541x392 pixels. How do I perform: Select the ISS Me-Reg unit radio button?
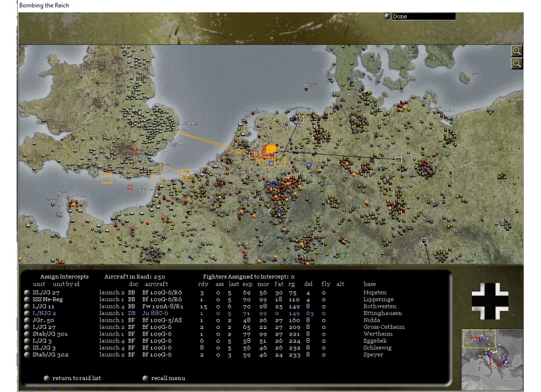click(27, 300)
